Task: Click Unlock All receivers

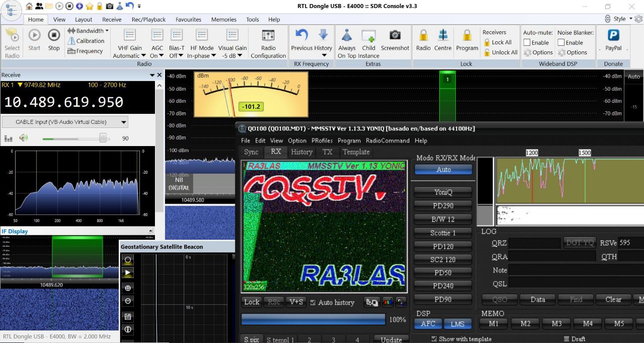Action: pyautogui.click(x=501, y=52)
